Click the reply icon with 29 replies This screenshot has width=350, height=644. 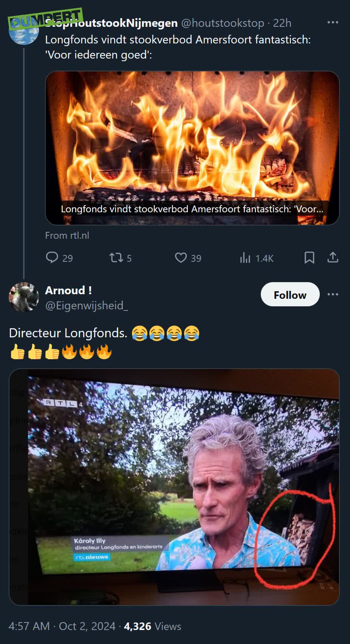52,258
